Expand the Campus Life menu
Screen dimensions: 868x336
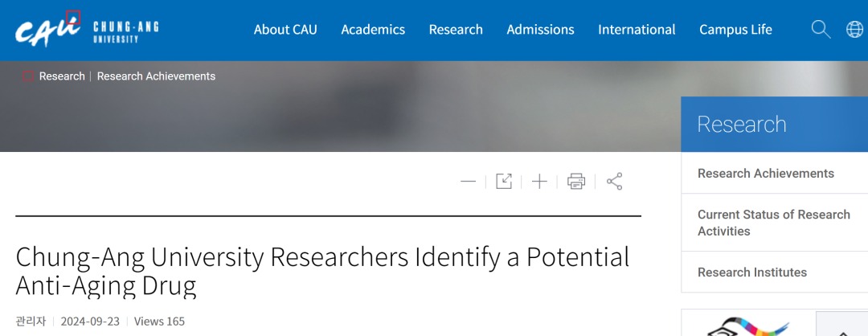735,30
